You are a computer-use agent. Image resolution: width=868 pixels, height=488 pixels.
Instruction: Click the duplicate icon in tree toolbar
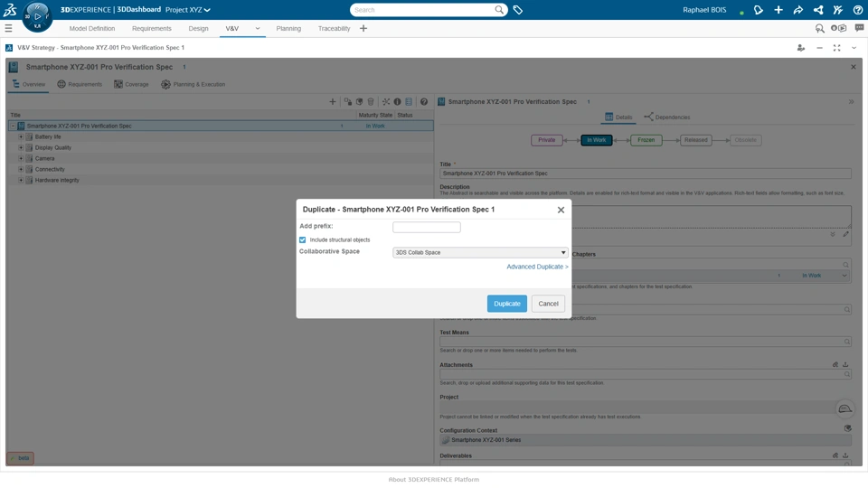(347, 102)
